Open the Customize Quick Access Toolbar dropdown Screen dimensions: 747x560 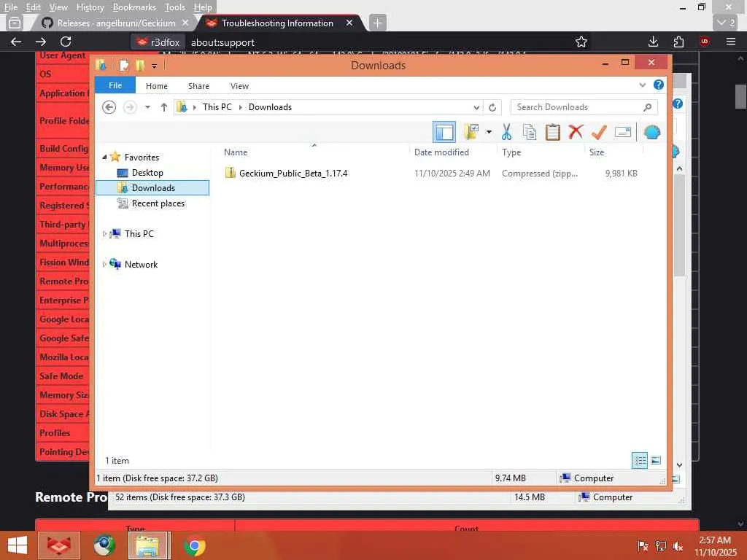(x=155, y=66)
